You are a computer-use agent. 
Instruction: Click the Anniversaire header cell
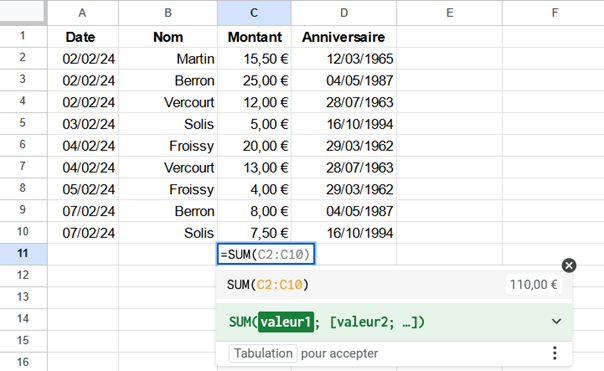coord(344,37)
